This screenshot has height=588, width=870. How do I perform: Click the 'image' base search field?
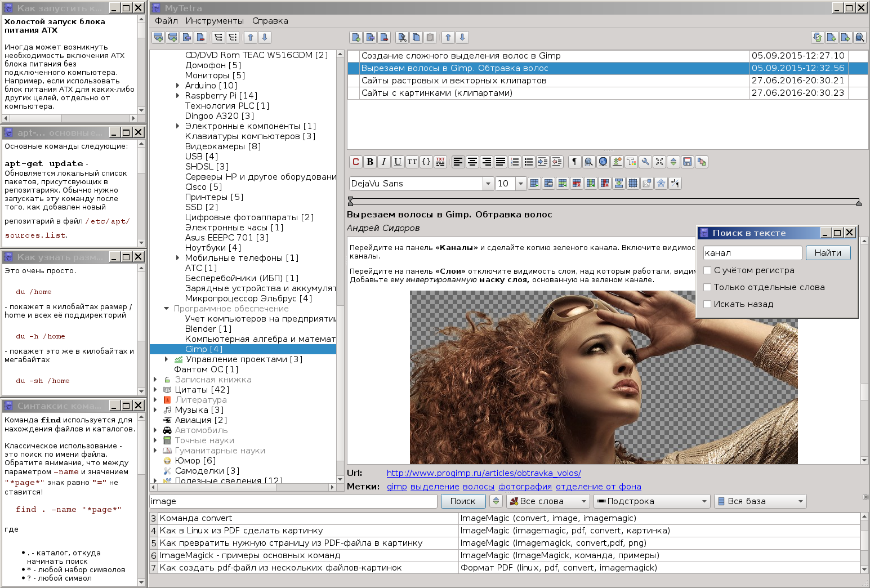pyautogui.click(x=293, y=501)
